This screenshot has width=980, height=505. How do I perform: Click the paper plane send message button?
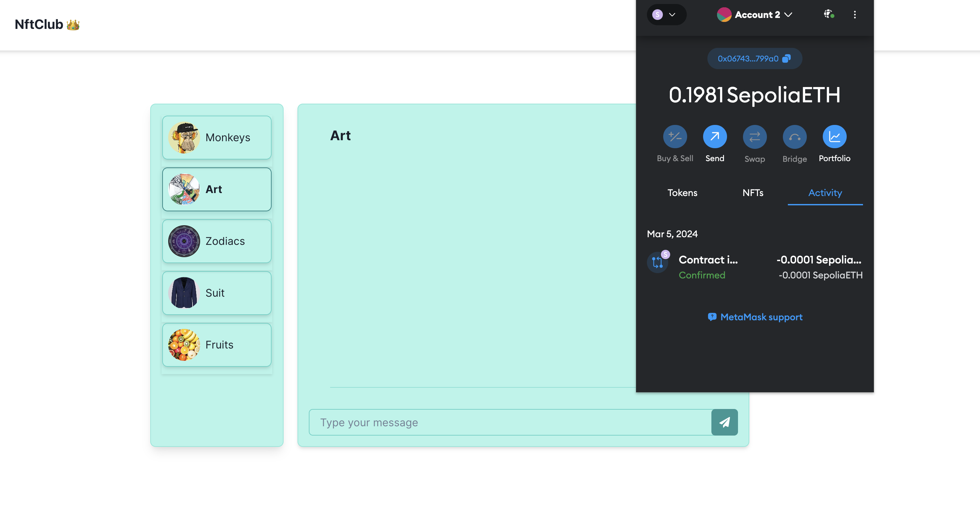coord(724,422)
